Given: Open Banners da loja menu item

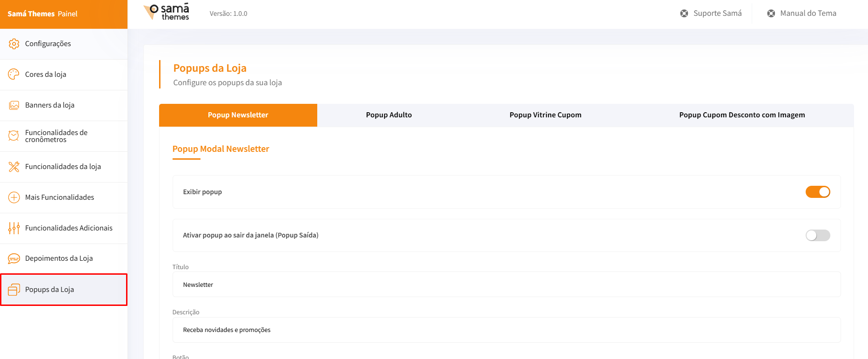Looking at the screenshot, I should tap(64, 105).
